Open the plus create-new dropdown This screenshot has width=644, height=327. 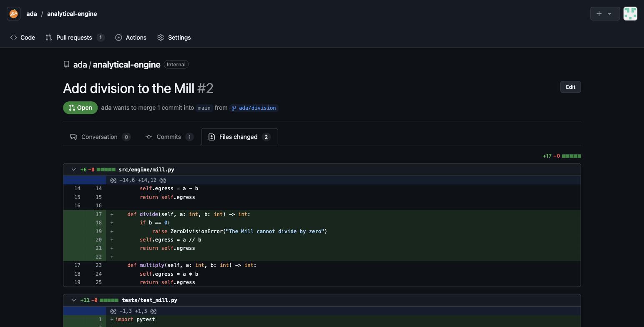605,14
